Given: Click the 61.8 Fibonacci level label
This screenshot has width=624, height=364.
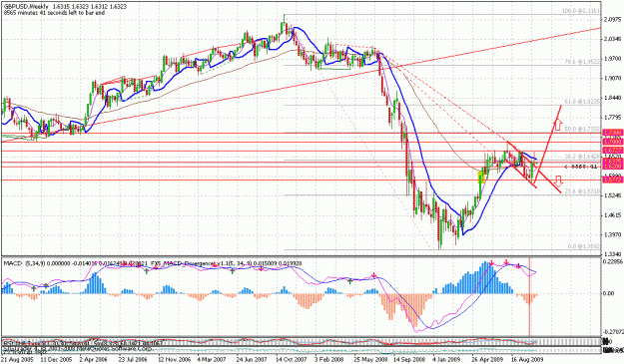Looking at the screenshot, I should (582, 102).
